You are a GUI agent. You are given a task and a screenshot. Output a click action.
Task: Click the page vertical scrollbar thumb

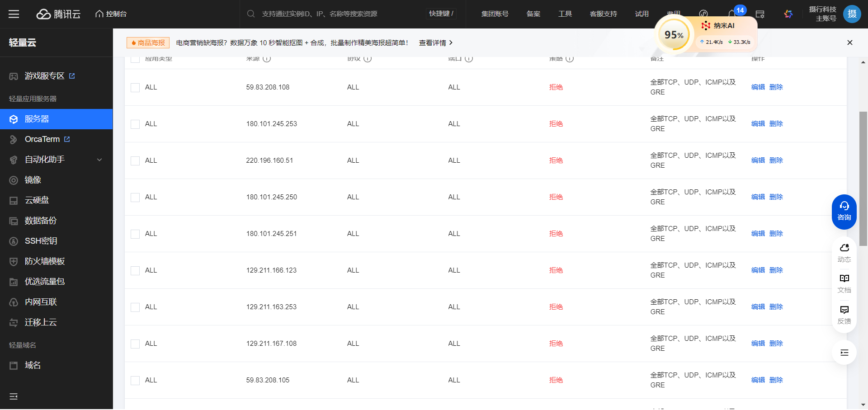[x=863, y=179]
